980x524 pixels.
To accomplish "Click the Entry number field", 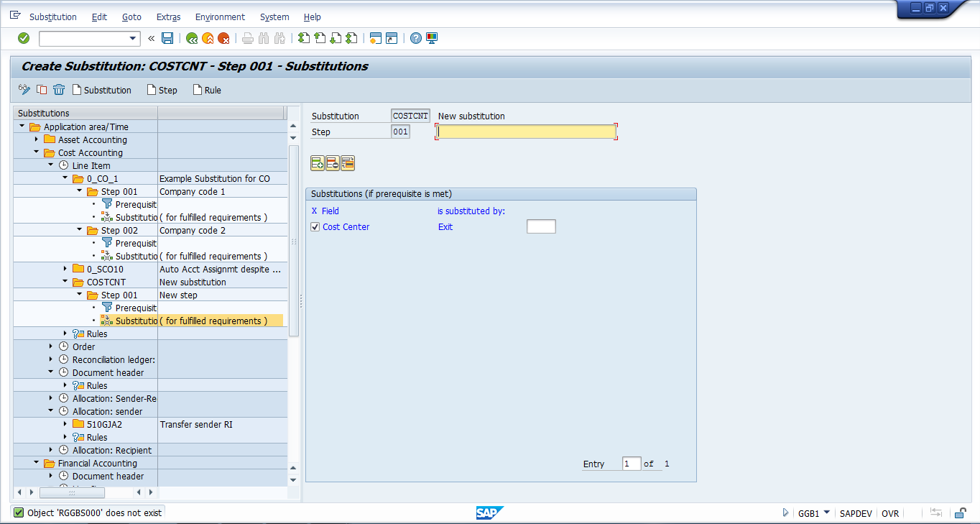I will pos(632,464).
